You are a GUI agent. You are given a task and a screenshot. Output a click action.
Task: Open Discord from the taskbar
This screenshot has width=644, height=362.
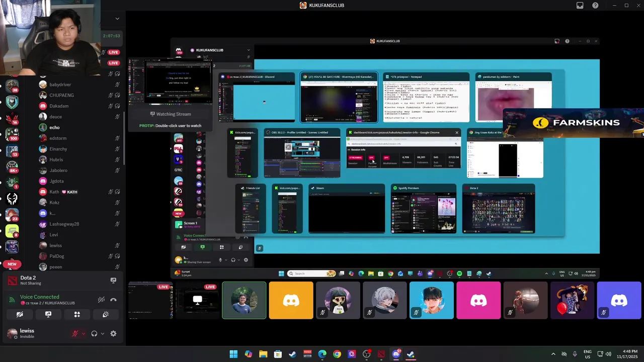396,354
